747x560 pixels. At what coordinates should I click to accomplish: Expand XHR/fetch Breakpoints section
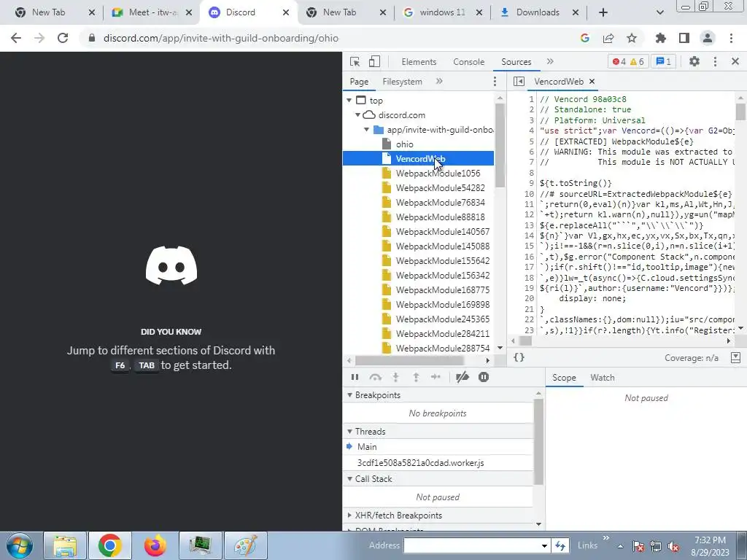[349, 516]
